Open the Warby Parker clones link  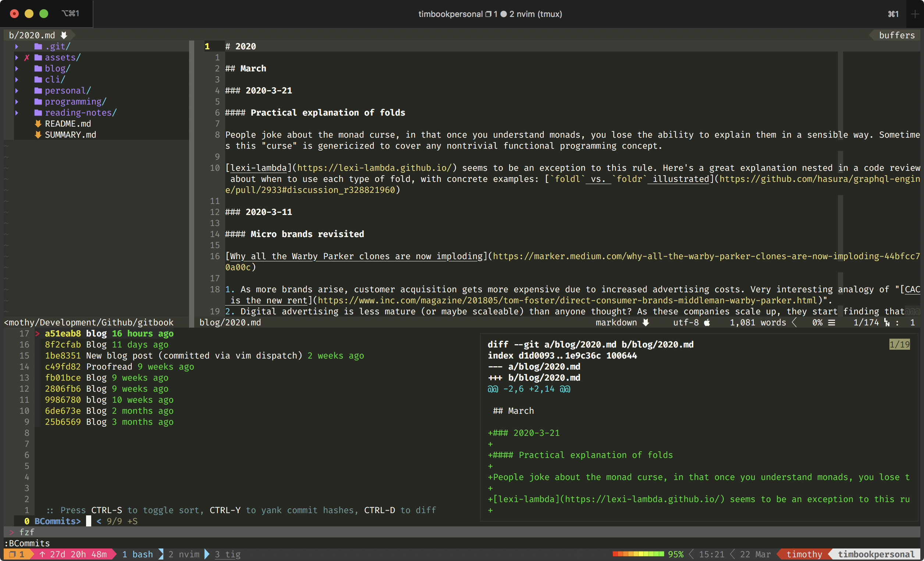click(x=355, y=256)
